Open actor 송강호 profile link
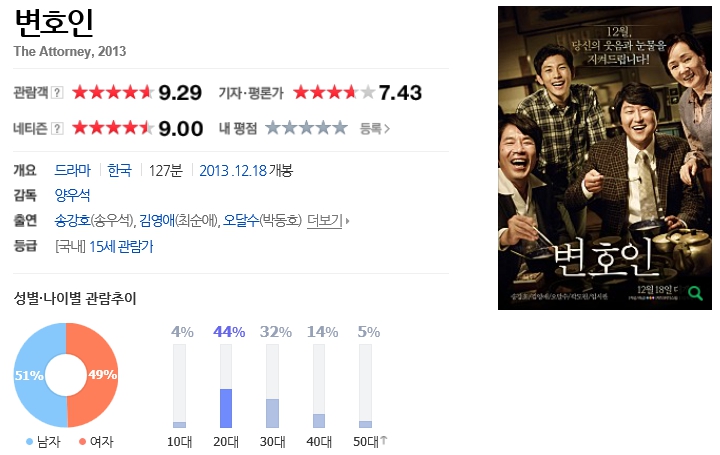Screen dimensions: 720x455 coord(73,221)
